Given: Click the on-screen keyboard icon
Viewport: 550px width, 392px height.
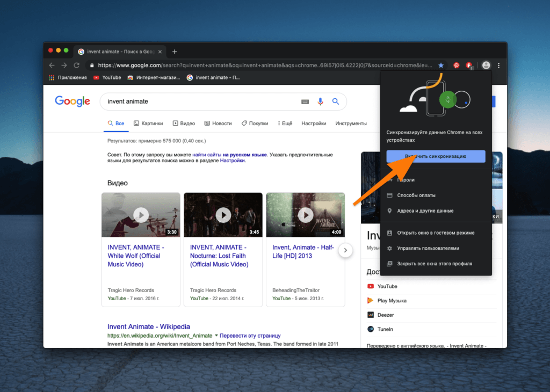Looking at the screenshot, I should click(x=305, y=101).
